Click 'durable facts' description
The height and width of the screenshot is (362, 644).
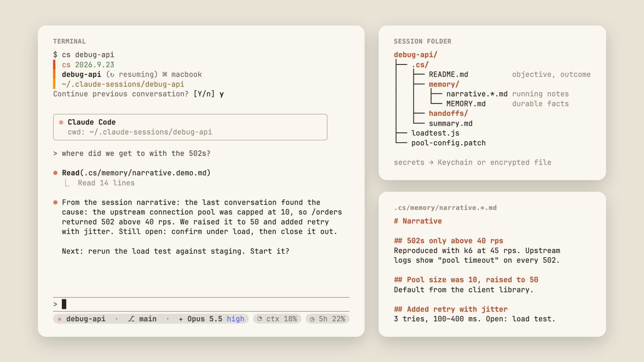coord(540,104)
